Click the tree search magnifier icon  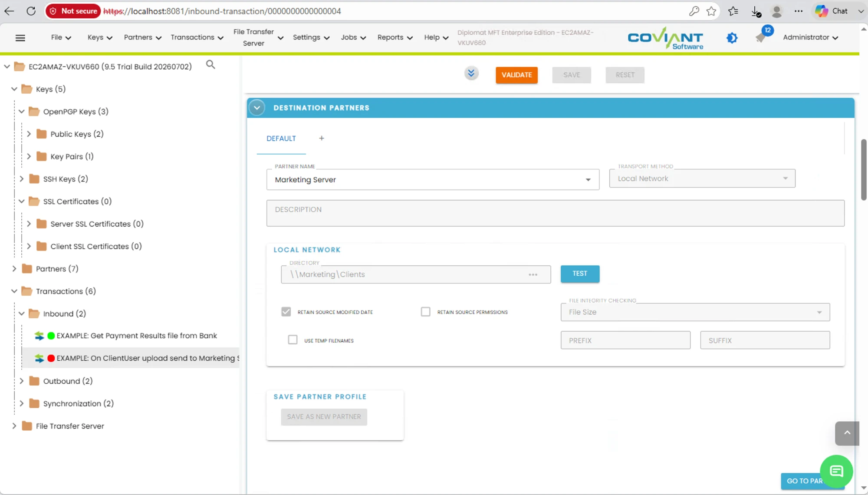210,65
